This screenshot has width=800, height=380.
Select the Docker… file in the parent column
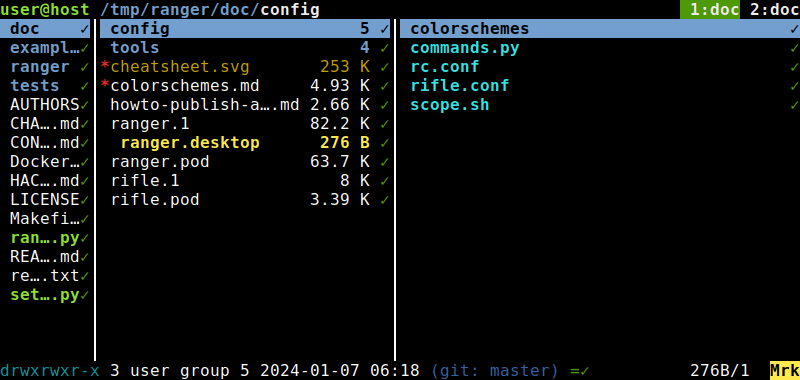click(x=45, y=162)
